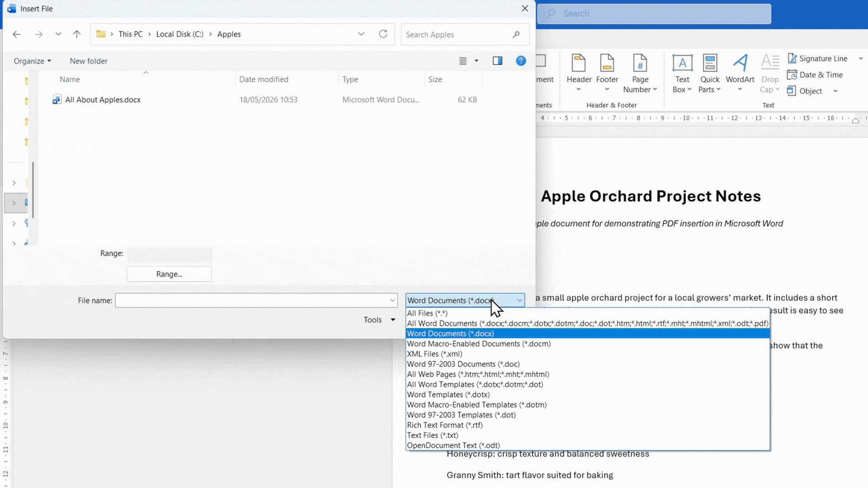868x488 pixels.
Task: Select Rich Text Format (*.rtf)
Action: pyautogui.click(x=588, y=425)
